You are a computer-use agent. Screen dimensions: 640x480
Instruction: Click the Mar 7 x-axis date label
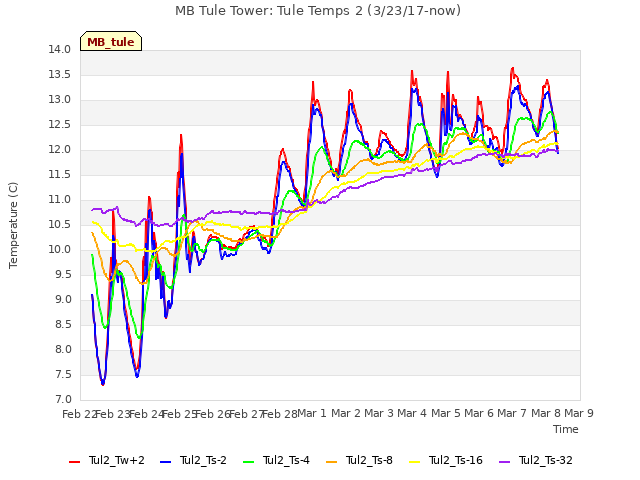pyautogui.click(x=512, y=413)
